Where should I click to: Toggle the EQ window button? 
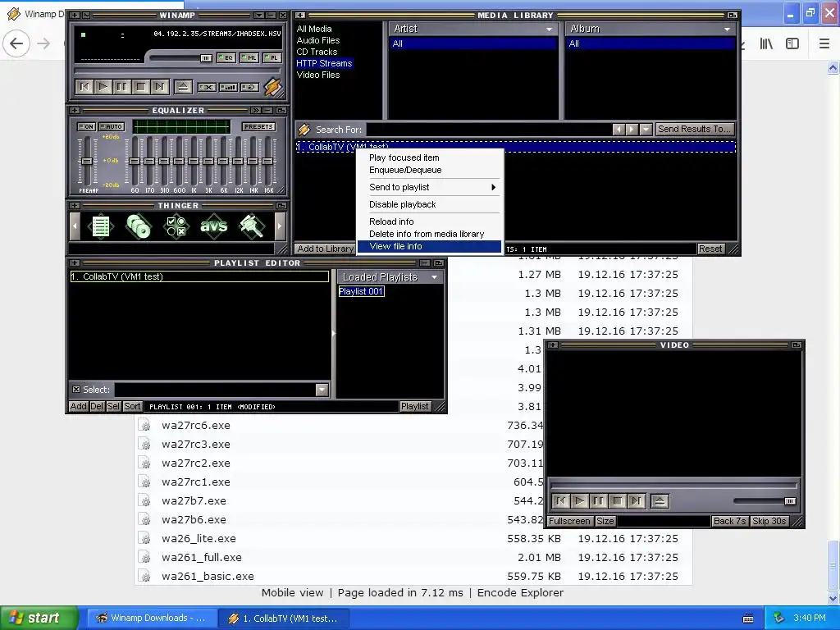226,58
